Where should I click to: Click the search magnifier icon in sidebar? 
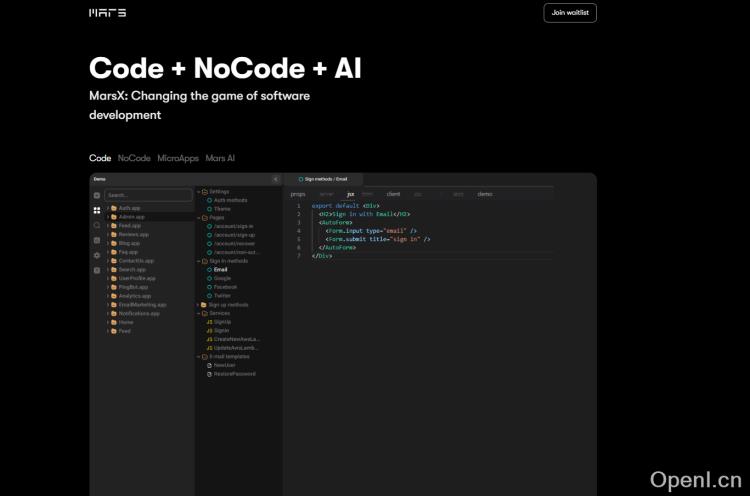pyautogui.click(x=97, y=226)
